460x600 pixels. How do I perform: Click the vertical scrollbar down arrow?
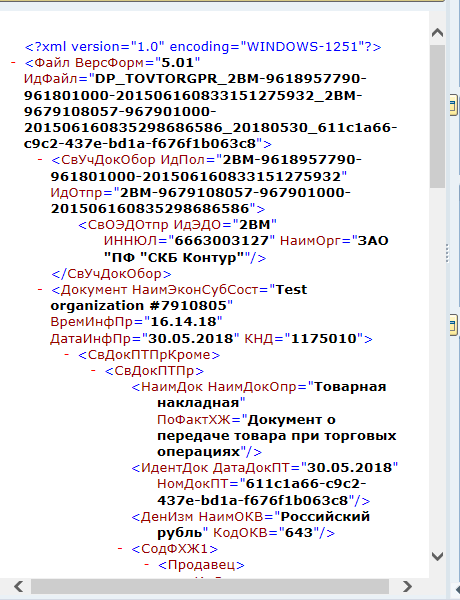click(437, 556)
